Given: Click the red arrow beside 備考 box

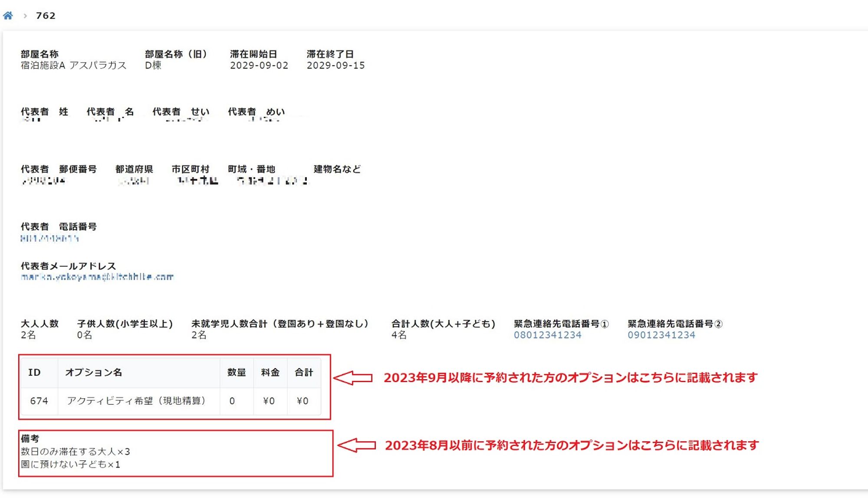Looking at the screenshot, I should (356, 445).
